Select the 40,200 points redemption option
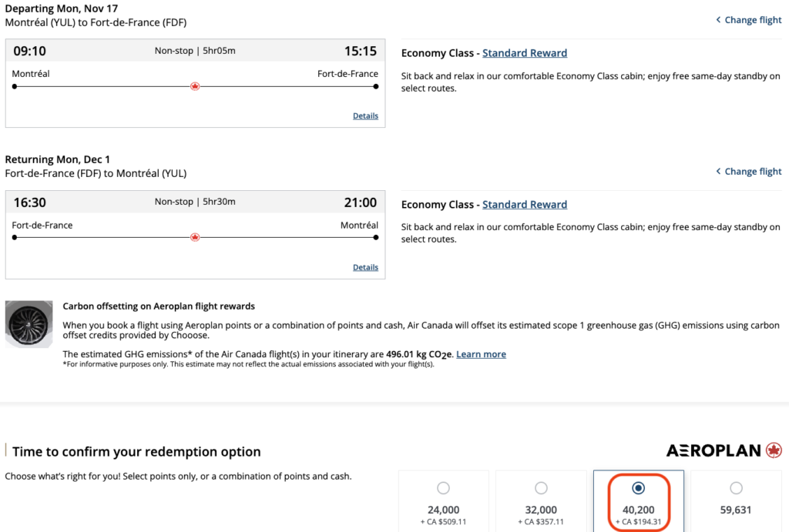The height and width of the screenshot is (532, 789). click(638, 488)
